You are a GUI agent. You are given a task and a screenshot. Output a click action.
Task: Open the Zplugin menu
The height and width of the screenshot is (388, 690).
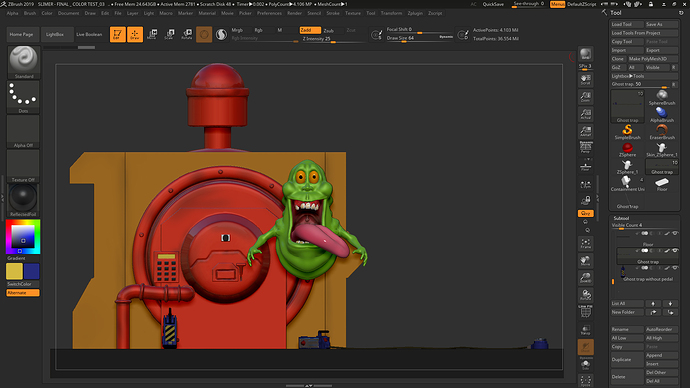tap(415, 13)
